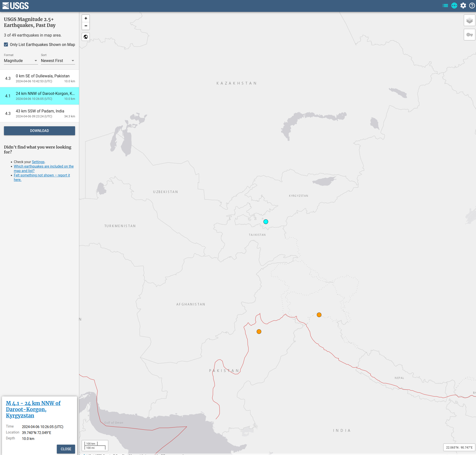Click the 3 of 49 earthquakes count text
Image resolution: width=476 pixels, height=455 pixels.
33,35
